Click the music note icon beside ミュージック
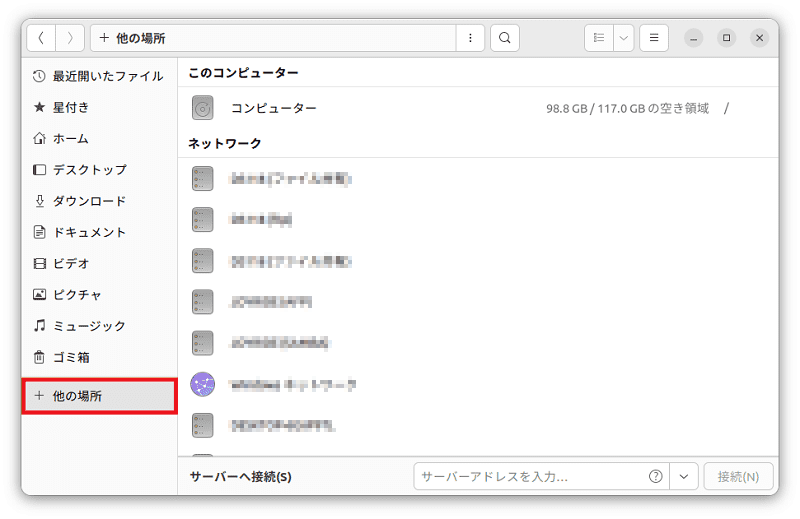Viewport: 800px width, 519px height. (x=39, y=325)
